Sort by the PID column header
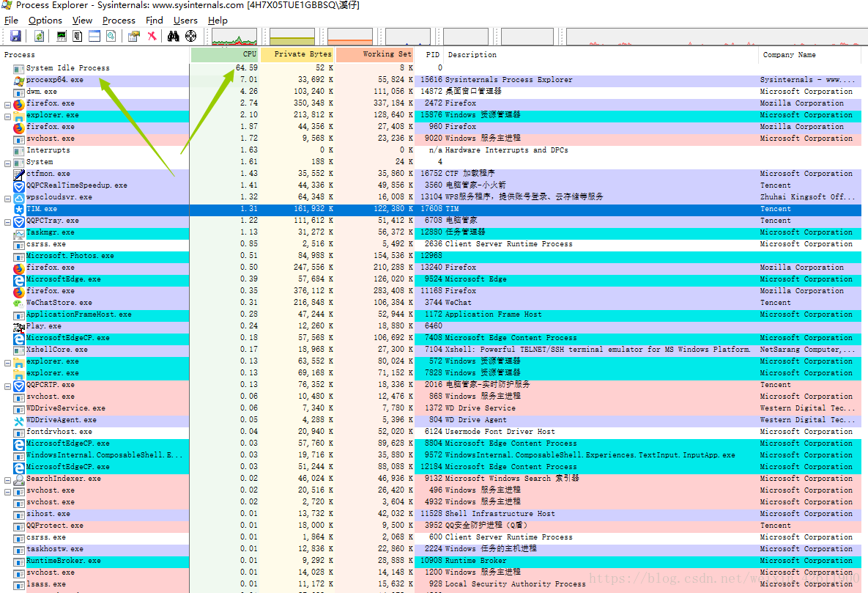Screen dimensions: 868x593 [429, 55]
